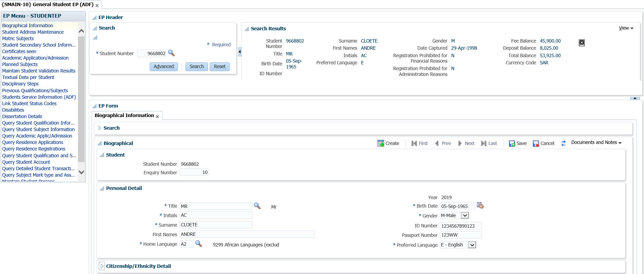Cancel changes in Biographical toolbar
Viewport: 644px width, 274px height.
coord(543,143)
